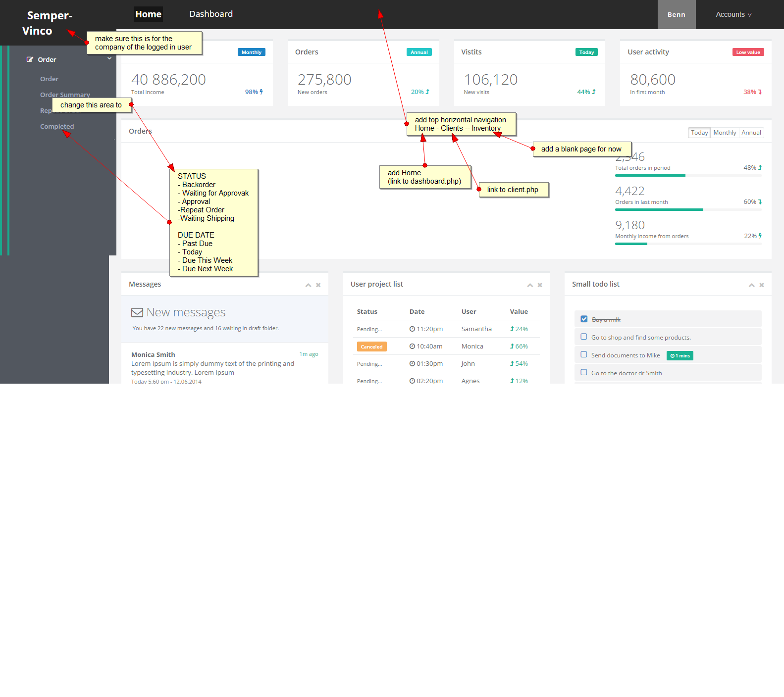Screen dimensions: 784x697
Task: Click the Semper-Vinco logo text
Action: [48, 23]
